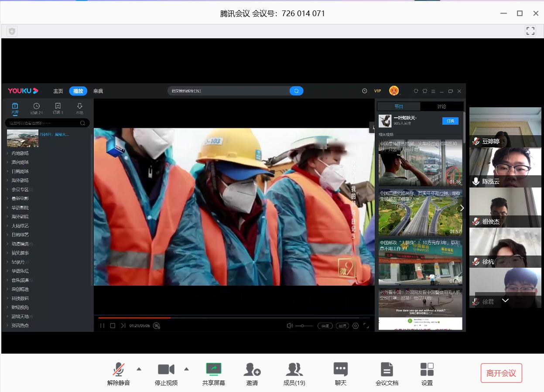The width and height of the screenshot is (544, 392).
Task: Open 会议文档 meeting documents
Action: tap(387, 370)
